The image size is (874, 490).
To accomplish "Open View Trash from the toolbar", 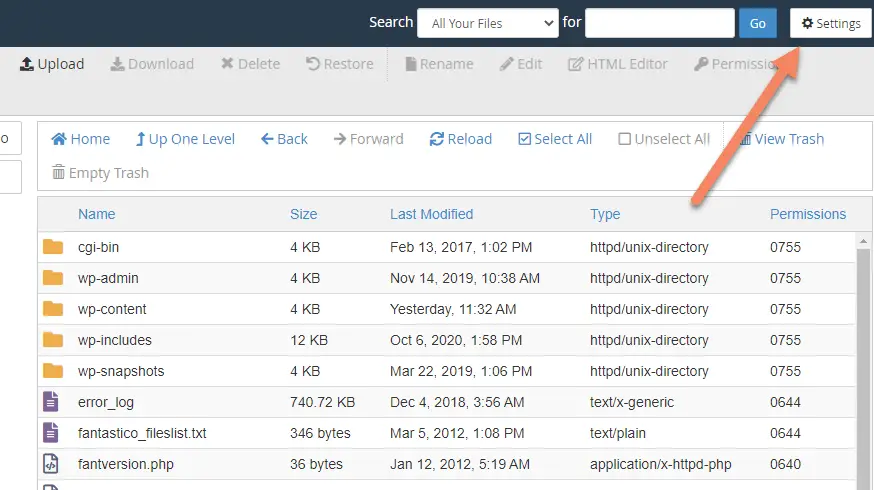I will (781, 139).
